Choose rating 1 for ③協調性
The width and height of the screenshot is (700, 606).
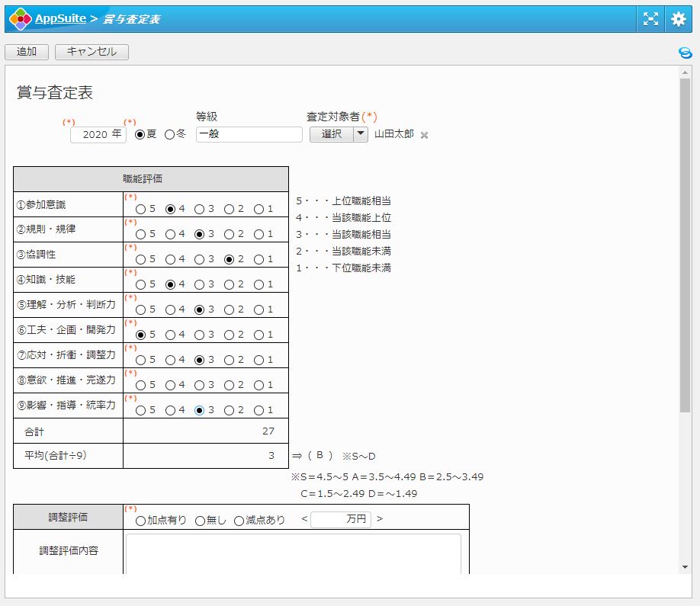coord(259,259)
